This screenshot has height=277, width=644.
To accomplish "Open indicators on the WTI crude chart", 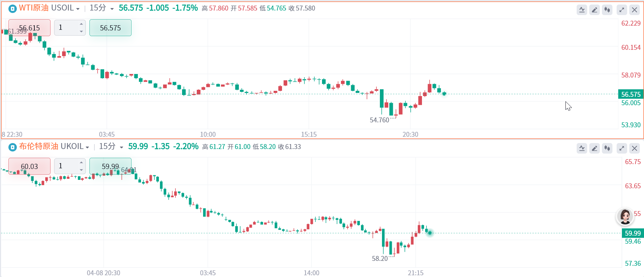I will 582,10.
